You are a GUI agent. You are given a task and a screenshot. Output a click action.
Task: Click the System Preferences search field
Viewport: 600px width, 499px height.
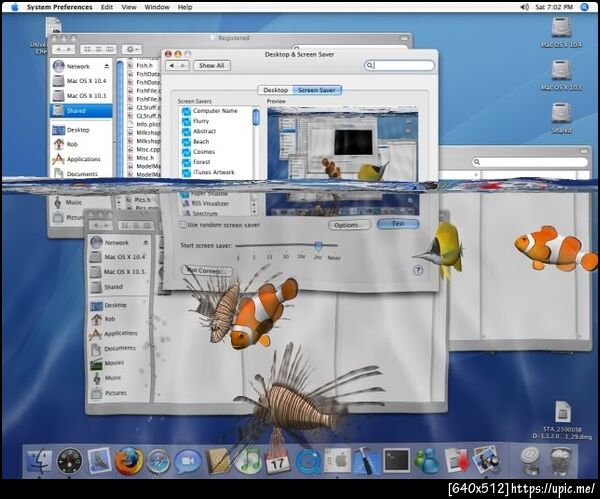399,65
